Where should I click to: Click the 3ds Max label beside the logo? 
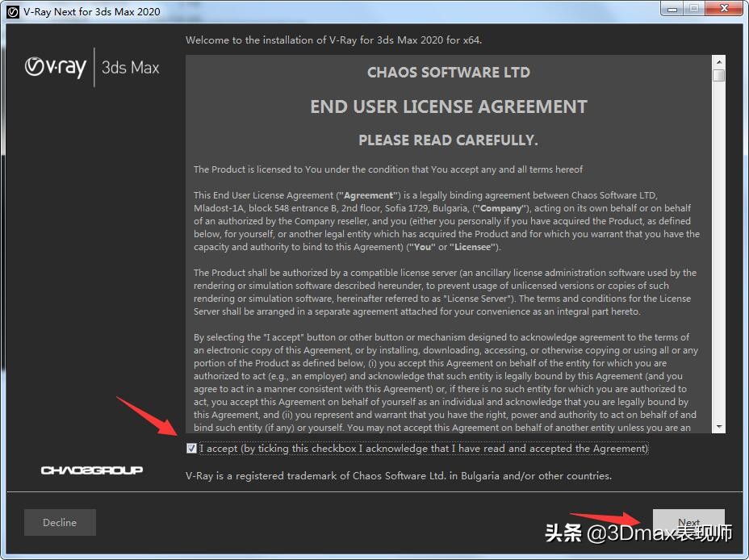pyautogui.click(x=131, y=68)
